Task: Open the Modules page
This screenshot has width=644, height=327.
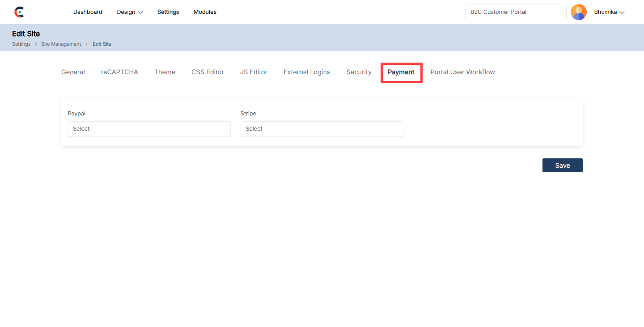Action: point(205,12)
